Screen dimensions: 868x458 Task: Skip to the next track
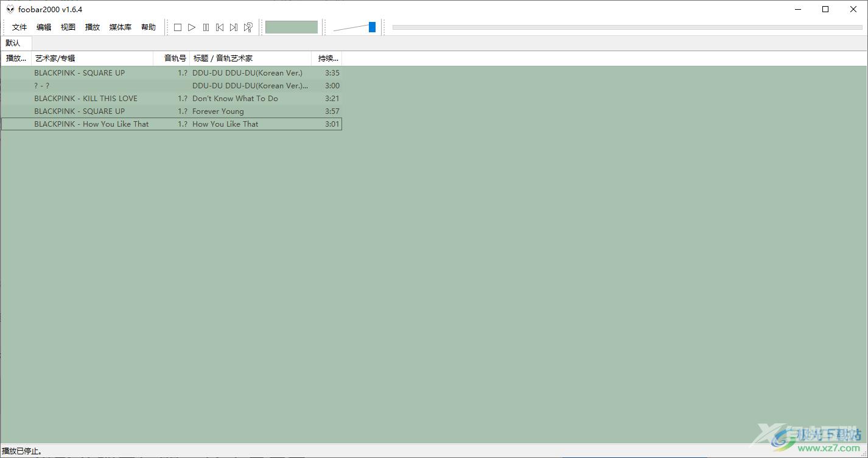[x=234, y=27]
